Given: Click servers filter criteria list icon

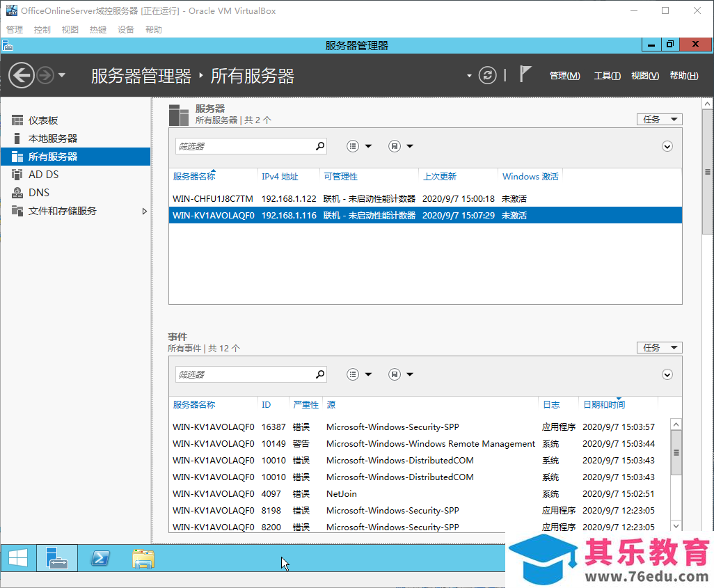Looking at the screenshot, I should point(353,146).
